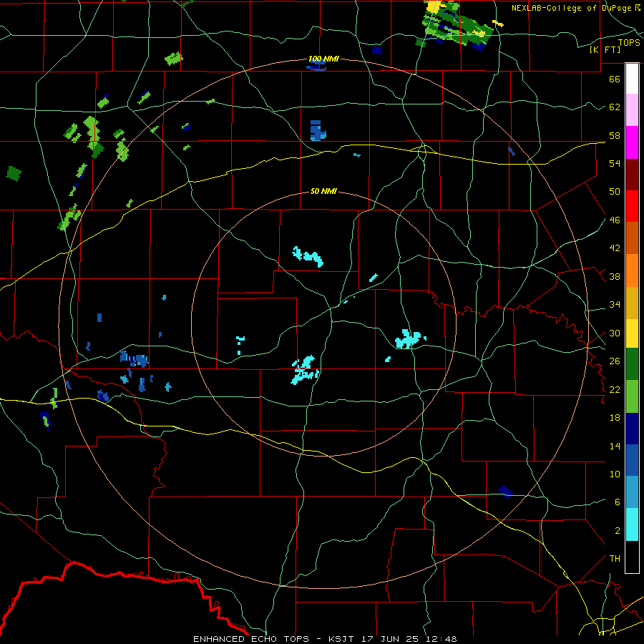The image size is (644, 644).
Task: Click the dark blue echo near the southeast ring edge
Action: [506, 491]
